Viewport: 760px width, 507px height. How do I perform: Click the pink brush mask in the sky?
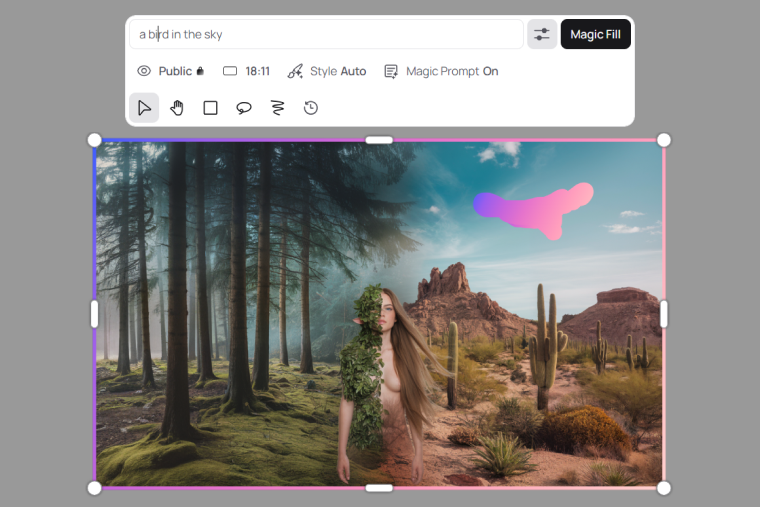click(533, 210)
